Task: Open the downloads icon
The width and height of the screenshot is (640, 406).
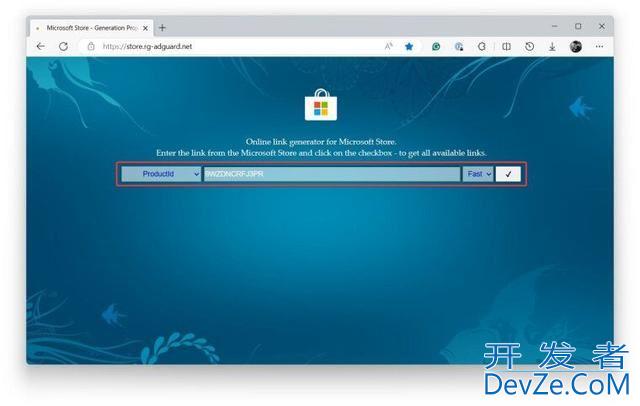Action: (x=552, y=47)
